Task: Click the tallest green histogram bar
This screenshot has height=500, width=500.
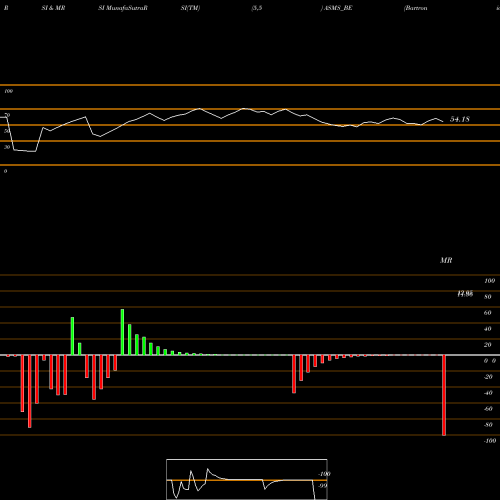Action: [122, 332]
